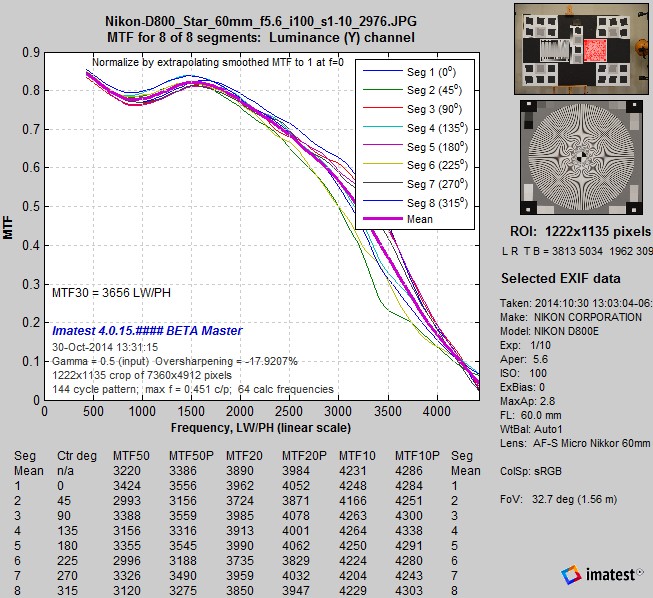Click the Seg 2 (45°) legend entry
This screenshot has width=653, height=598.
412,90
